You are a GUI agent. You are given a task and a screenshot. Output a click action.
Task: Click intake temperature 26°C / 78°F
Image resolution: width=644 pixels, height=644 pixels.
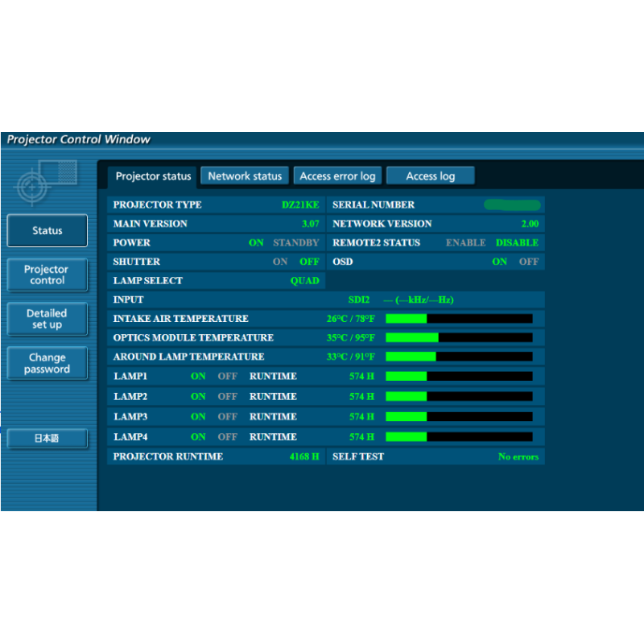point(351,319)
